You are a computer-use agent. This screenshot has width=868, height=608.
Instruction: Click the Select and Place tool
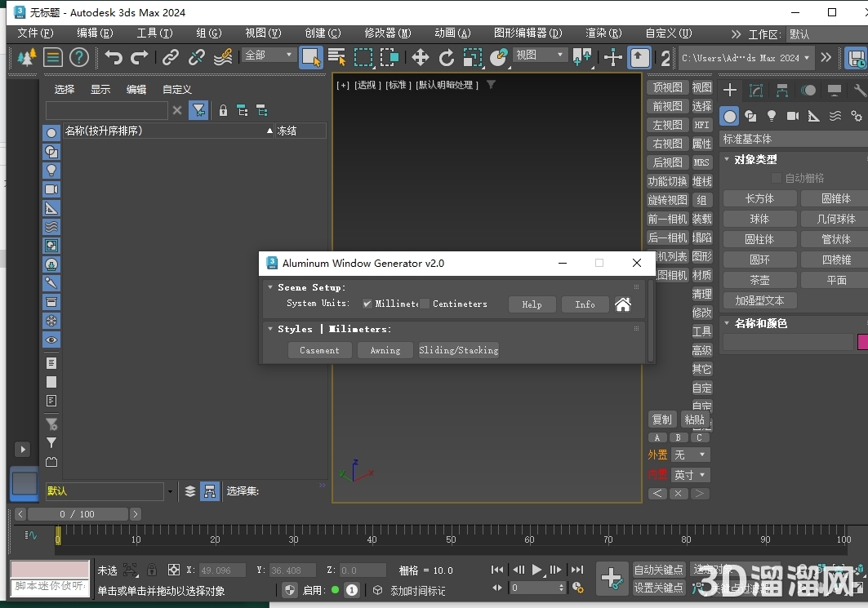tap(499, 57)
